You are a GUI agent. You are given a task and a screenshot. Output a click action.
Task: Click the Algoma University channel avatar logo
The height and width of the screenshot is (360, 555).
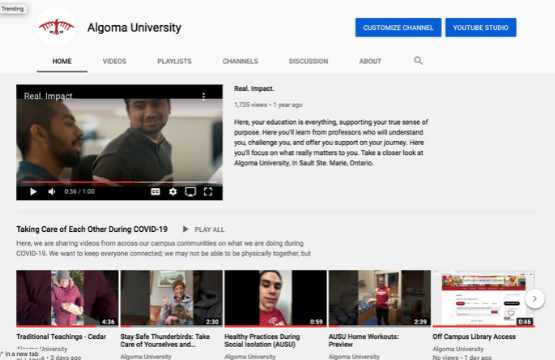tap(56, 27)
